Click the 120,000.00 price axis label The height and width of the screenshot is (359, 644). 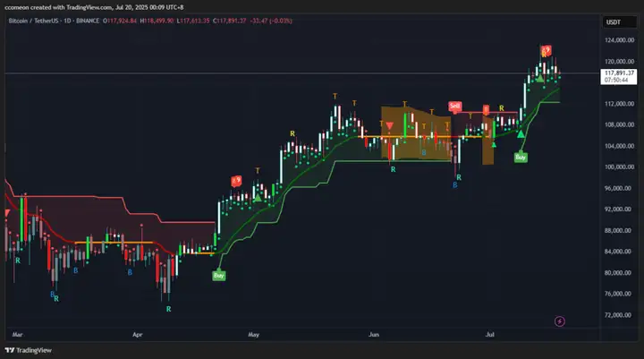click(x=619, y=61)
